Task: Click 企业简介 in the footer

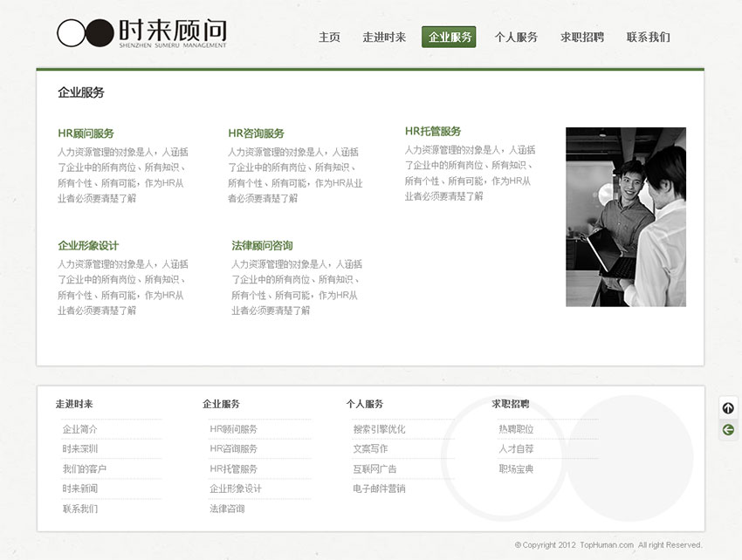Action: 80,429
